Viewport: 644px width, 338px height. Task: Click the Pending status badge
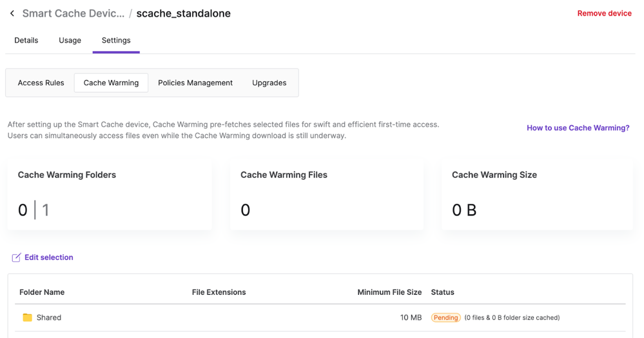pos(445,317)
